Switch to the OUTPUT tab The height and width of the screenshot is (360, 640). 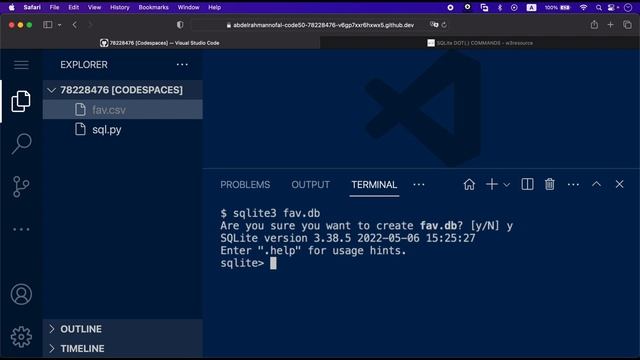(x=311, y=185)
